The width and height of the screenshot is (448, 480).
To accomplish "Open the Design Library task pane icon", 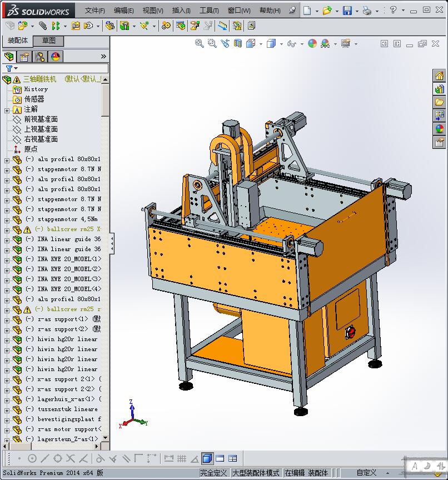I will pos(440,89).
